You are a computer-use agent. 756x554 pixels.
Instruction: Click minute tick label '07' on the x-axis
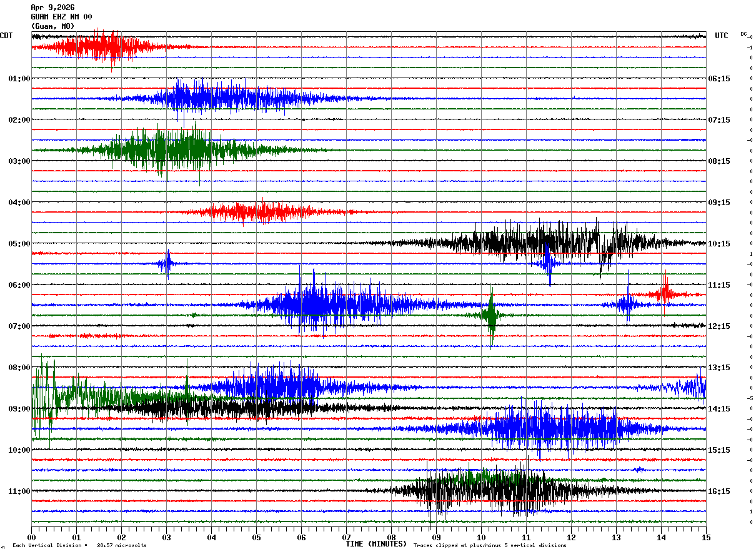point(347,537)
